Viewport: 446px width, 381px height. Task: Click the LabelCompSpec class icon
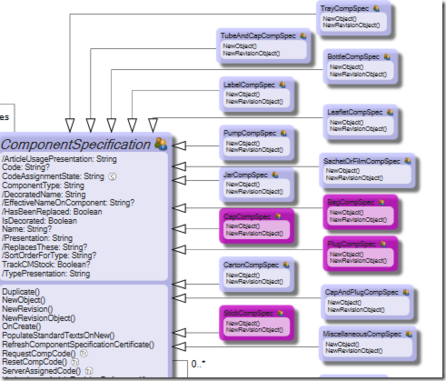[282, 85]
